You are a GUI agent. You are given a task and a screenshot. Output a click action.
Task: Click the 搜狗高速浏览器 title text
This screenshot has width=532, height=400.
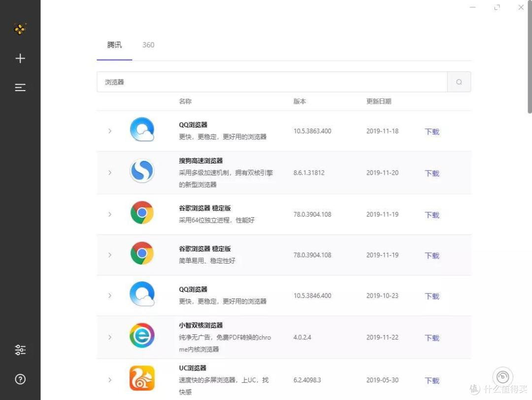click(201, 161)
